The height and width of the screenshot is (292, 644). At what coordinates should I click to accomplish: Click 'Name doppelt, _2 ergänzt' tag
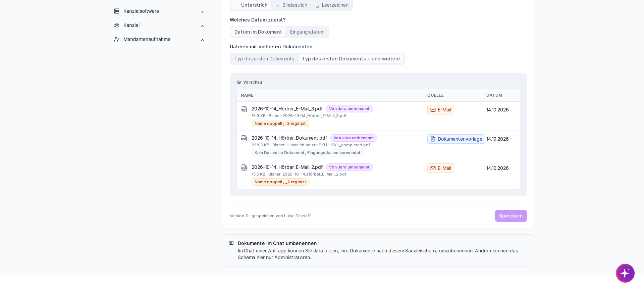click(280, 182)
